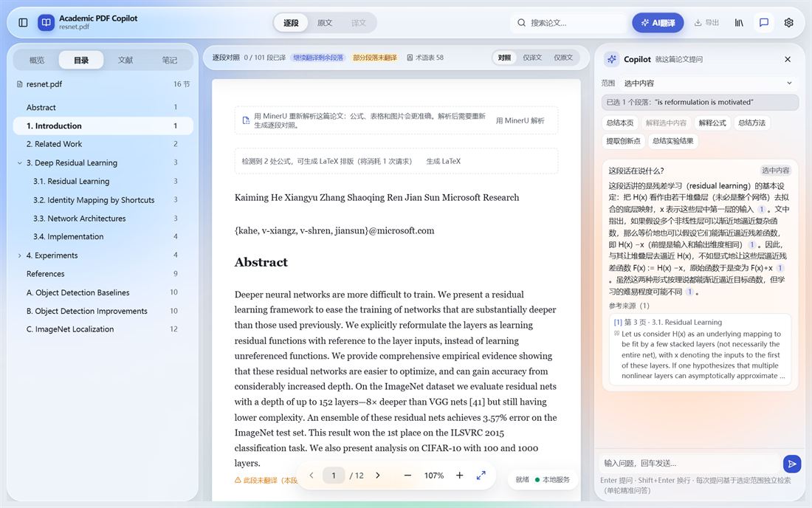Jump to Abstract section

[x=103, y=107]
